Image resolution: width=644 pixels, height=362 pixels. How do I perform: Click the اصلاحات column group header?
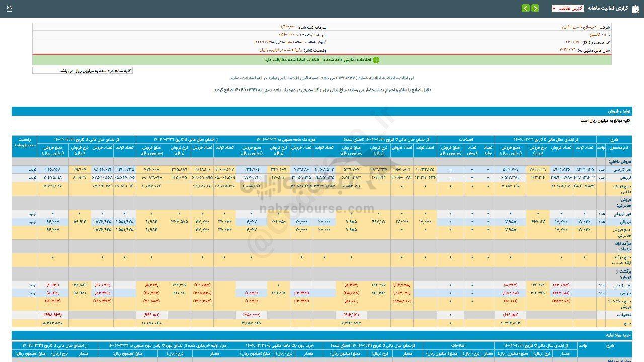pyautogui.click(x=466, y=139)
